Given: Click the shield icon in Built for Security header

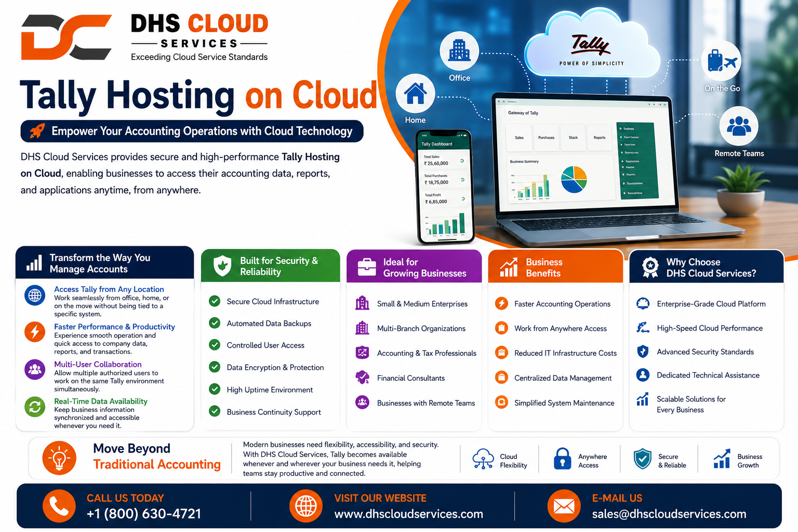Looking at the screenshot, I should point(222,265).
